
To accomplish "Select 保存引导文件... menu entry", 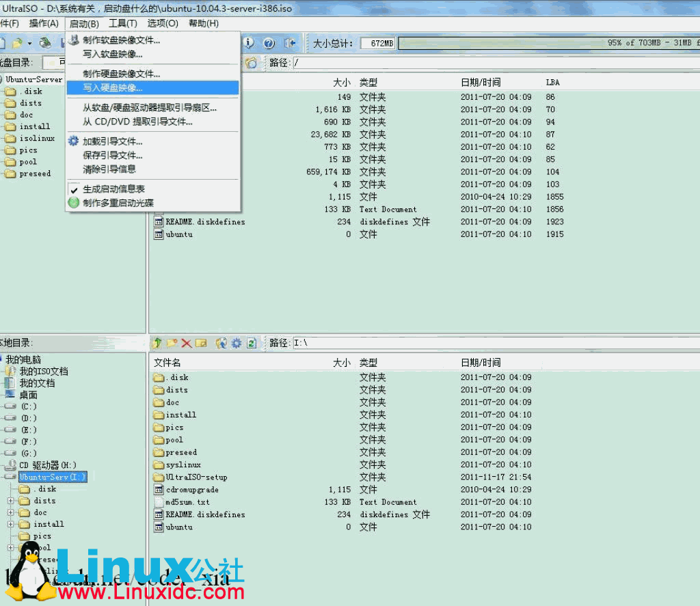I will tap(152, 155).
